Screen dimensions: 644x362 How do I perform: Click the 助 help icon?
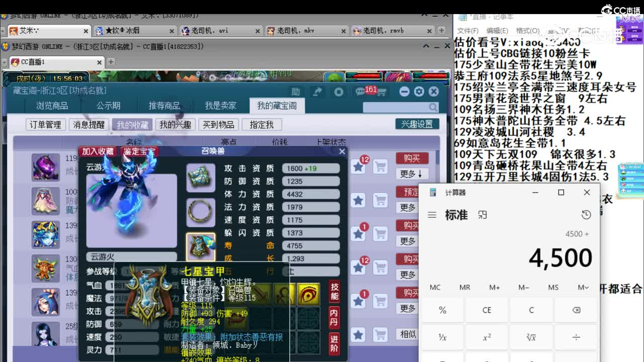coord(296,92)
